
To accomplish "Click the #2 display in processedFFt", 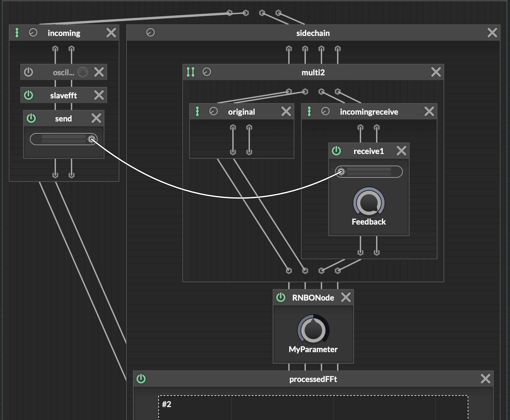I will (313, 407).
